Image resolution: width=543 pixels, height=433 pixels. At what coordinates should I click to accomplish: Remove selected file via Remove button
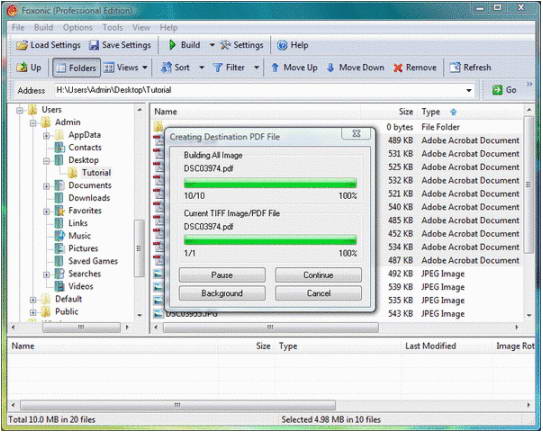pos(415,68)
